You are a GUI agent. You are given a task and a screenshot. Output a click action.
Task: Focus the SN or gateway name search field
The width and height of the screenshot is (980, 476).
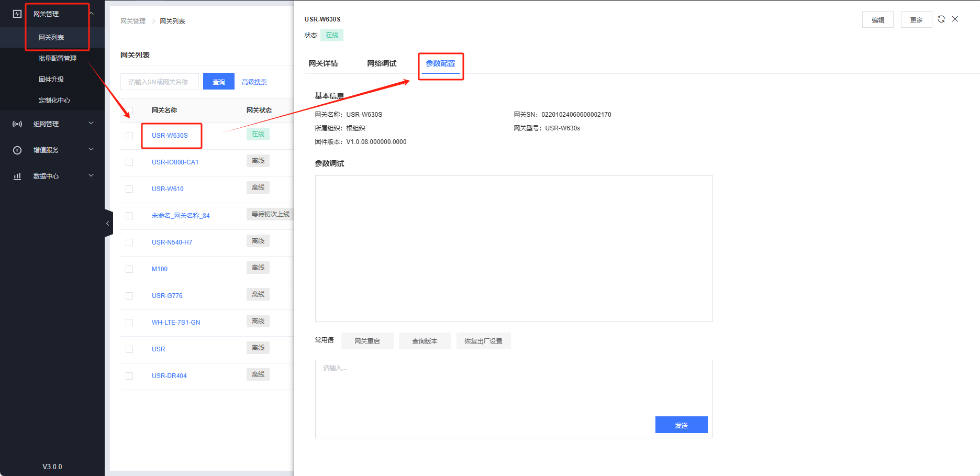(159, 82)
